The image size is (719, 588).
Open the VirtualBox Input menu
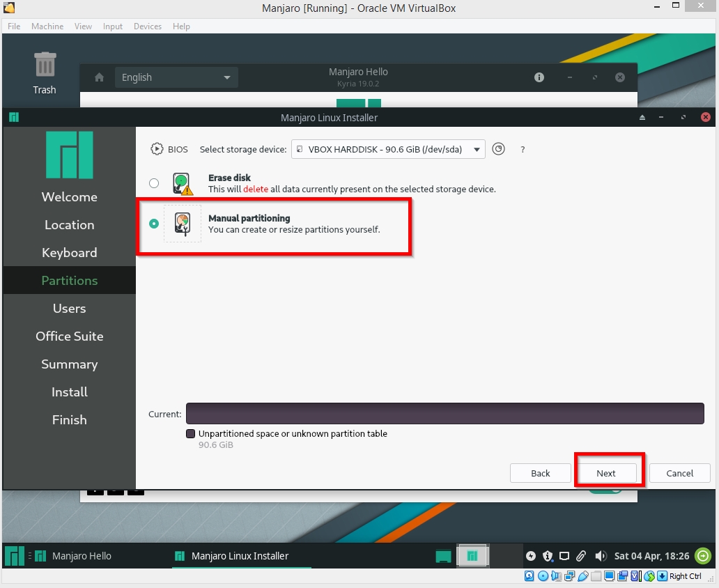click(112, 26)
